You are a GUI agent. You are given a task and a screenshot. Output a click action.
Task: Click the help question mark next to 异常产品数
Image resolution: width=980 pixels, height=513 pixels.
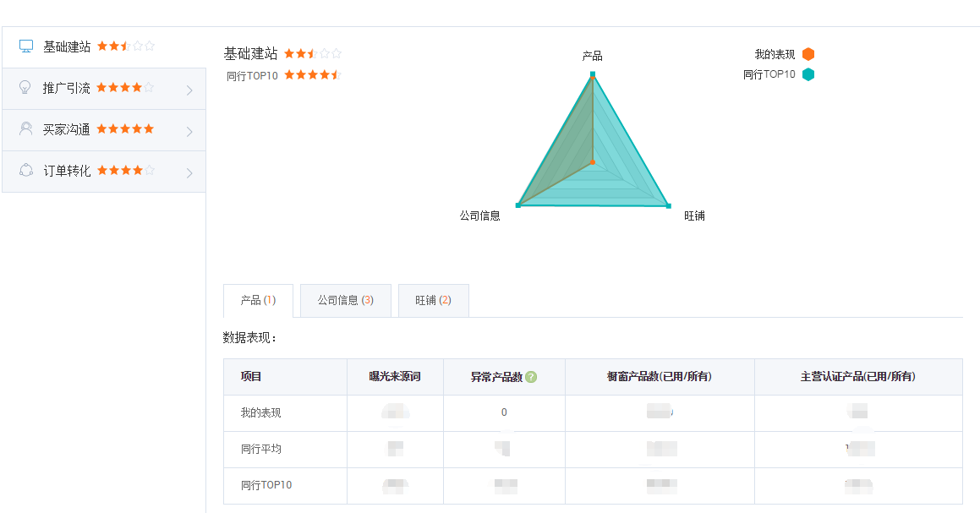pos(531,377)
